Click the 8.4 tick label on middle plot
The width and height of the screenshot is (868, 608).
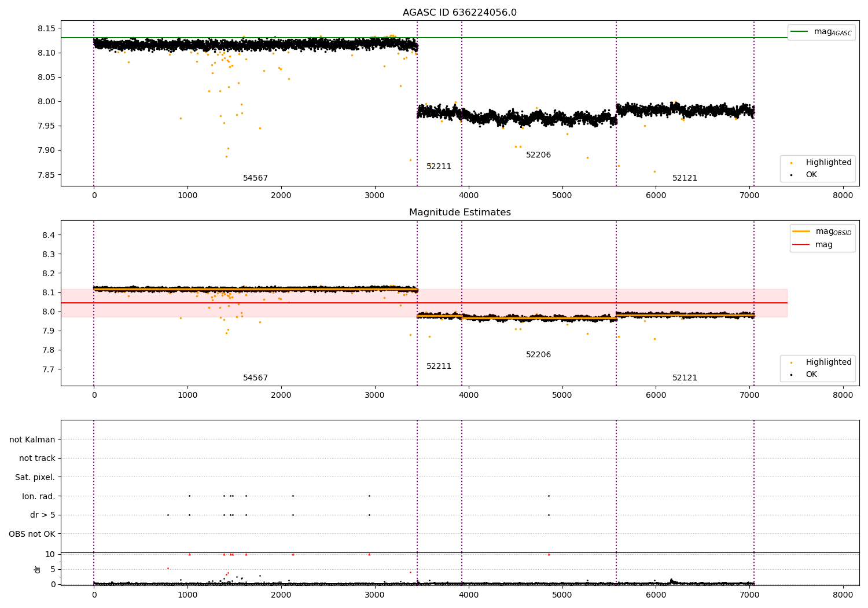(x=49, y=235)
